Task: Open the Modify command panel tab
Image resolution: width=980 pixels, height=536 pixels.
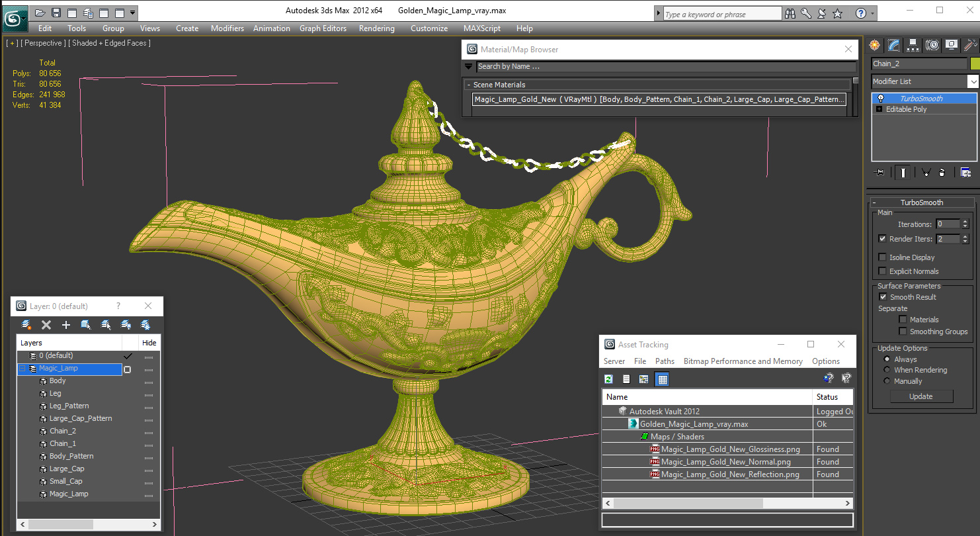Action: click(894, 45)
